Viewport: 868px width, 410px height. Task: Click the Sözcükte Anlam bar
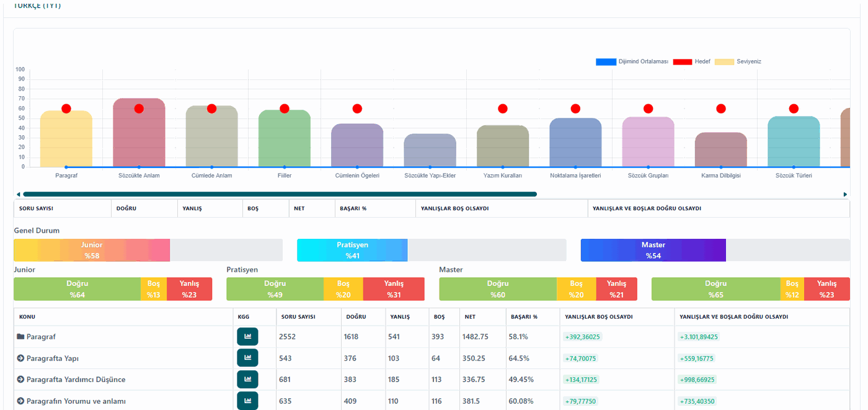point(139,133)
